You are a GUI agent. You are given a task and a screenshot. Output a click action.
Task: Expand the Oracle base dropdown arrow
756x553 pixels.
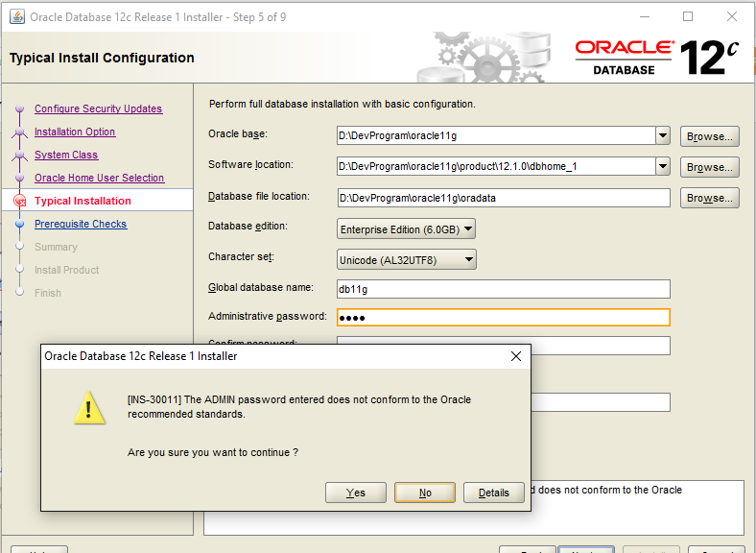click(x=663, y=135)
